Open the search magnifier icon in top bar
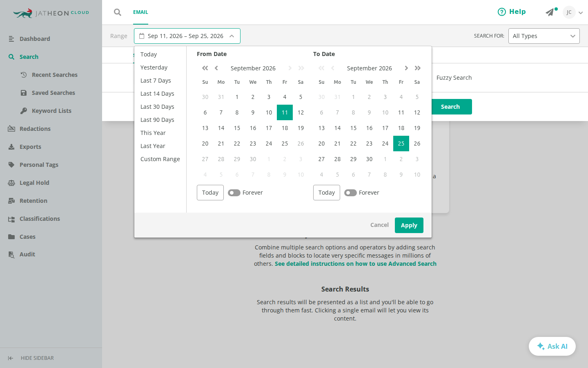 pyautogui.click(x=118, y=12)
